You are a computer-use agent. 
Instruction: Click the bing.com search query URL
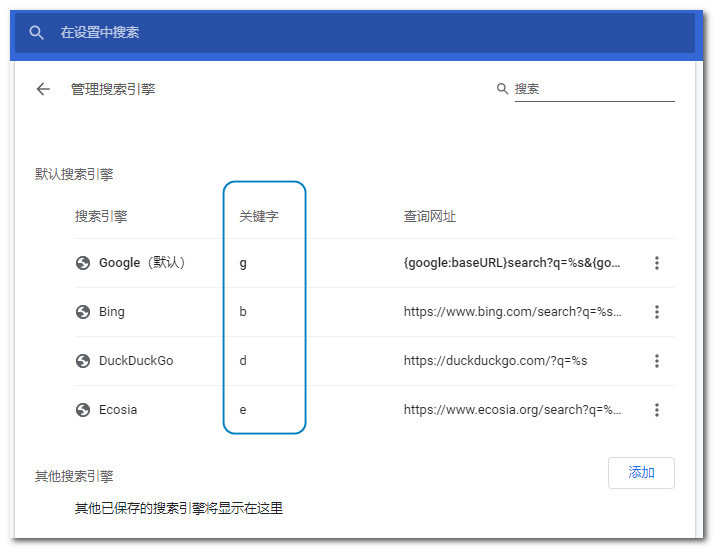[512, 312]
